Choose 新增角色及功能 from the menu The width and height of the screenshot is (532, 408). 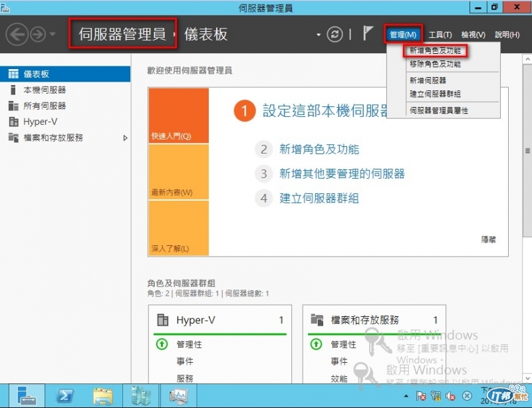(x=436, y=51)
